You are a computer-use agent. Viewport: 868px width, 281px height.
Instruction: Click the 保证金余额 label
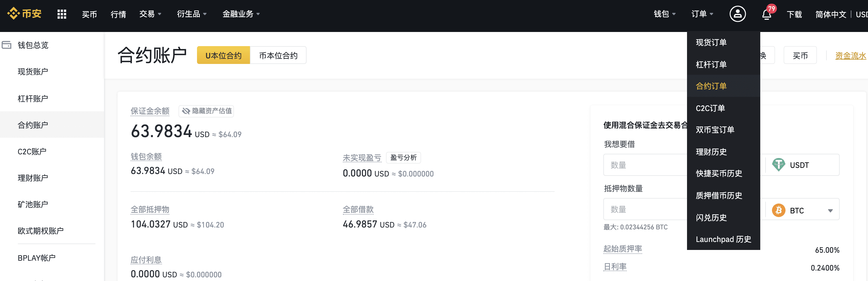[150, 111]
